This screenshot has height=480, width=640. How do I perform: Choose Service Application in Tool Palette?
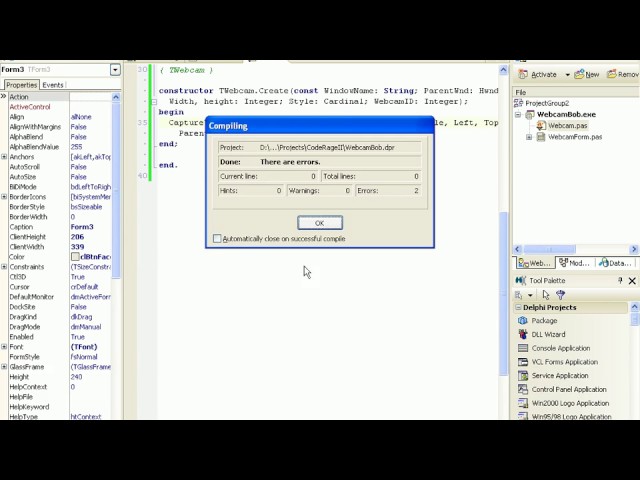(560, 376)
